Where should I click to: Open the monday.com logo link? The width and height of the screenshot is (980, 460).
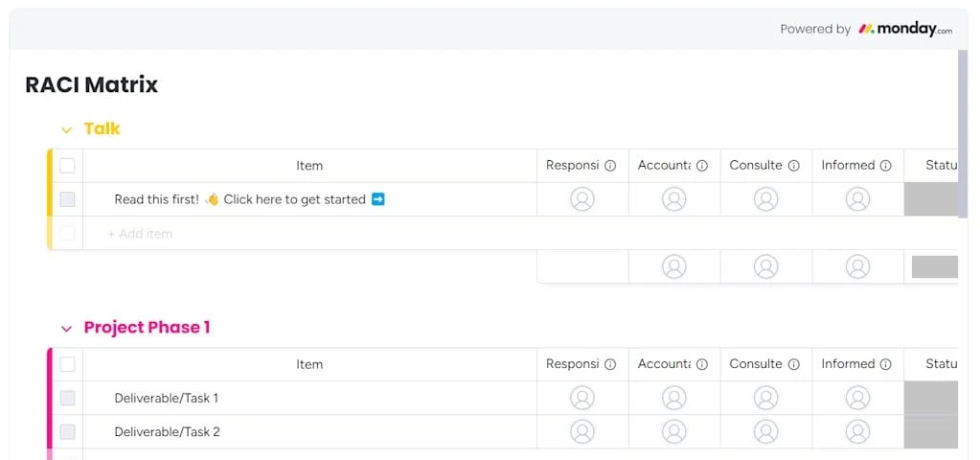pyautogui.click(x=904, y=29)
